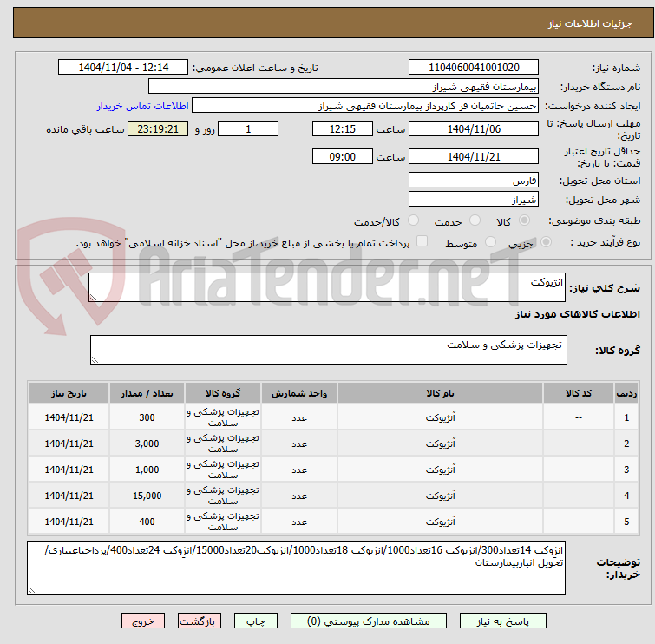
Task: Click the resize handle of توضیحات خریدار box
Action: click(31, 589)
